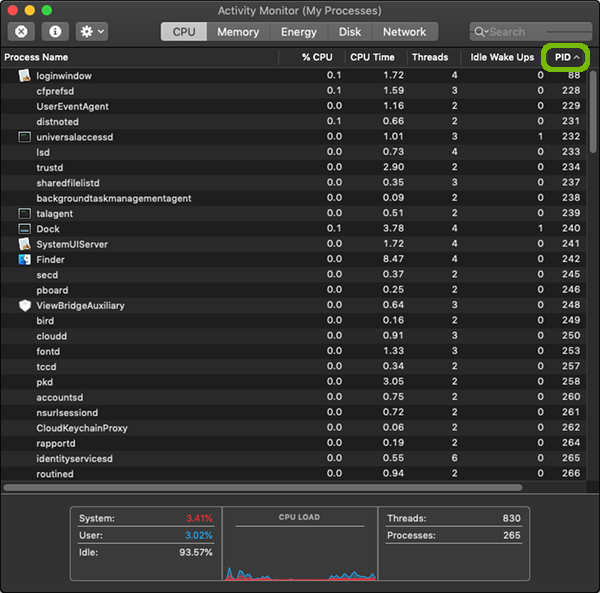The width and height of the screenshot is (600, 593).
Task: Switch to the Memory tab
Action: [x=238, y=32]
